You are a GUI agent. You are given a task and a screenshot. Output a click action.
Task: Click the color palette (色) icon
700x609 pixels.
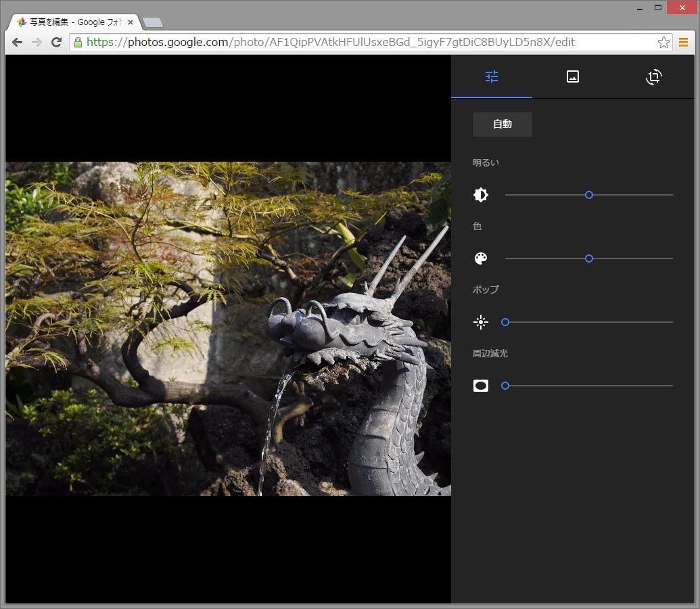481,258
